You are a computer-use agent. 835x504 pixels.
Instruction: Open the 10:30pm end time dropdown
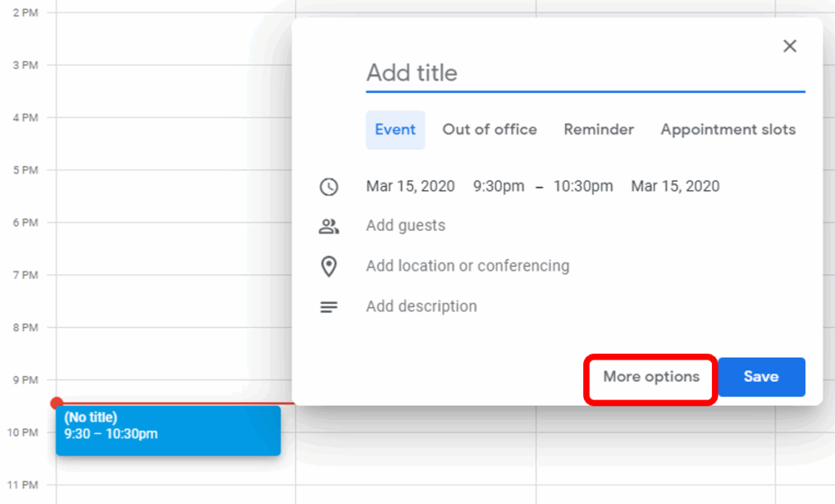(x=583, y=187)
